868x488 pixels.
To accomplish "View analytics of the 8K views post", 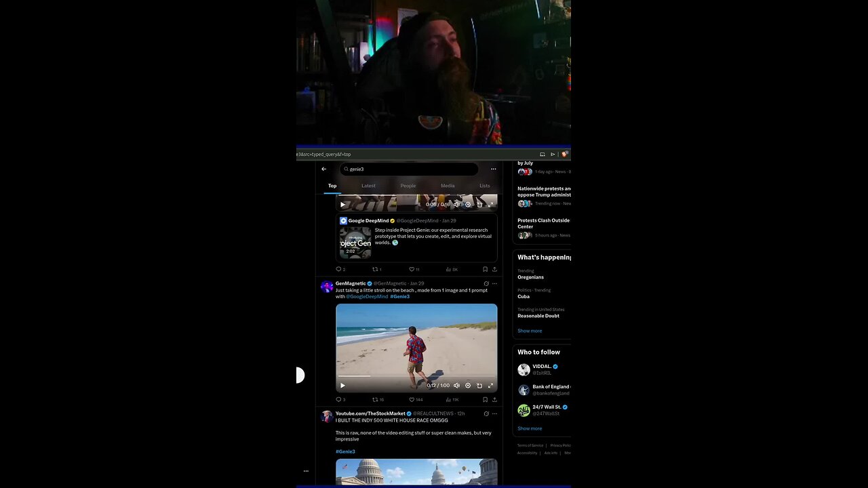I will pyautogui.click(x=452, y=269).
